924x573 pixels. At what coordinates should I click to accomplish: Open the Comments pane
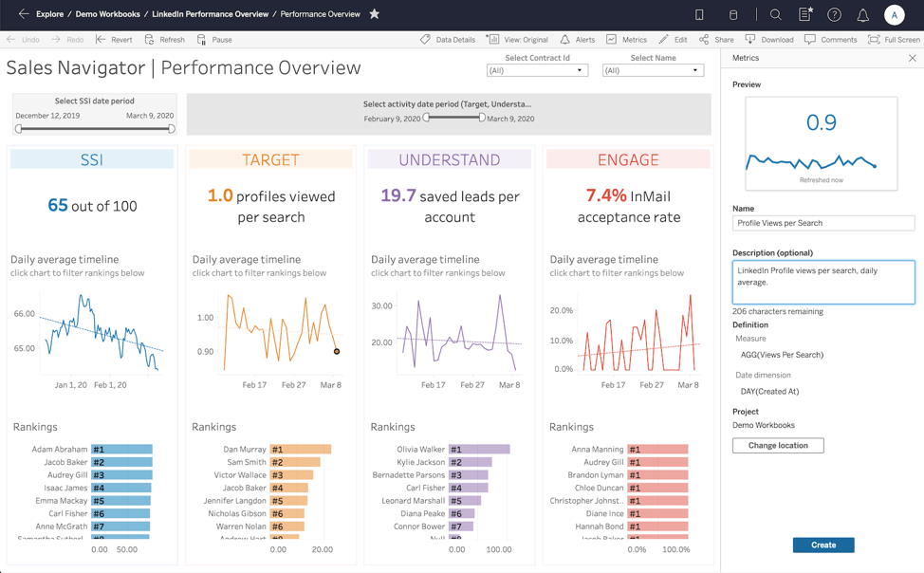(x=831, y=40)
